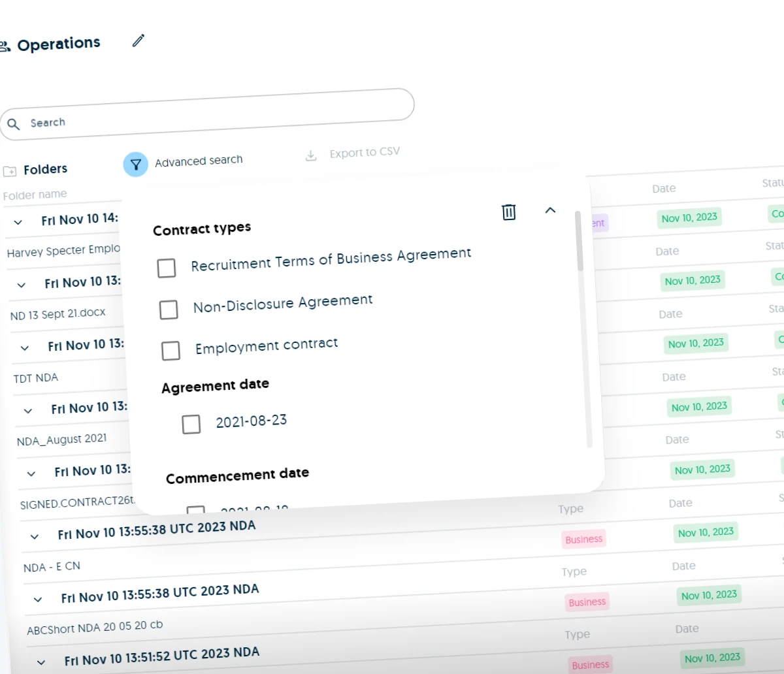Screen dimensions: 784x674
Task: Click the trash icon to clear filters
Action: click(508, 212)
